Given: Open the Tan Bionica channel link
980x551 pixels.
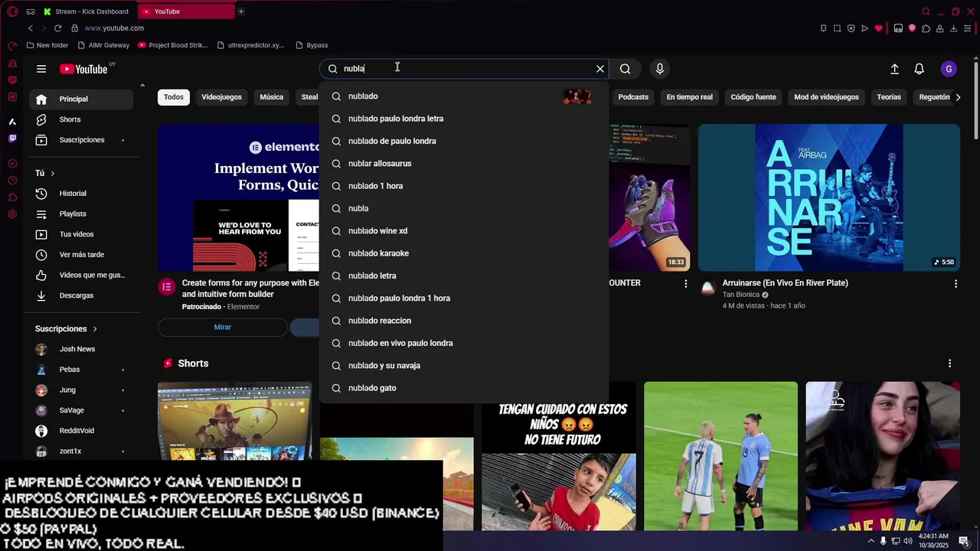Looking at the screenshot, I should coord(741,295).
